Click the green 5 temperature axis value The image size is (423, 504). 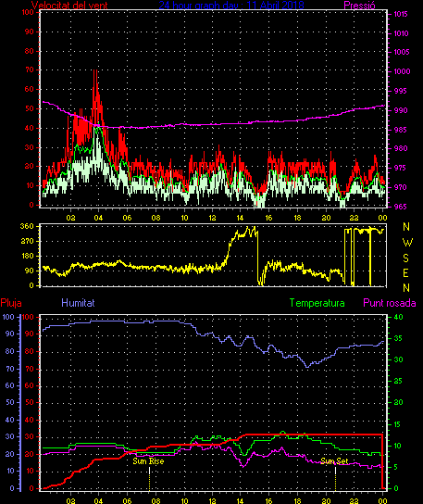click(x=397, y=467)
